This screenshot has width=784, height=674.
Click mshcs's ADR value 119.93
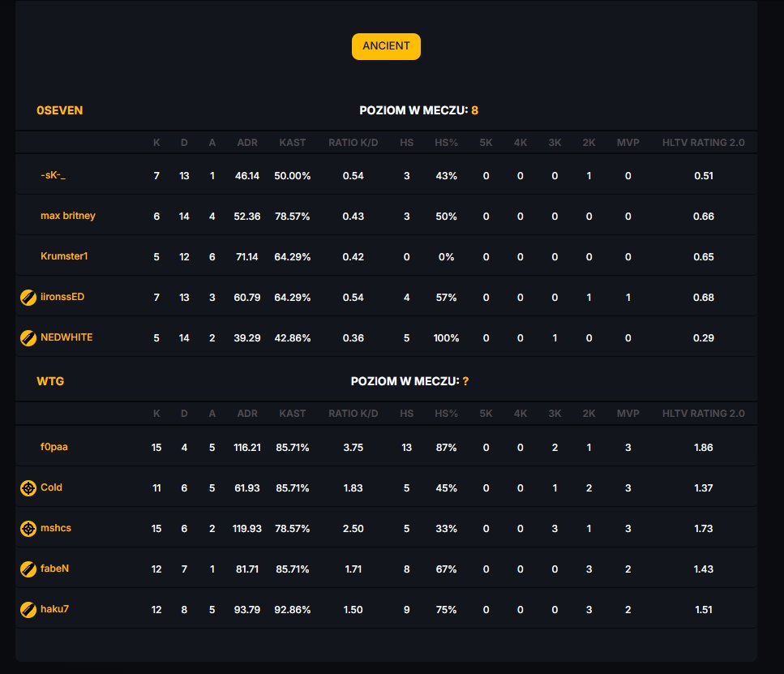(x=247, y=529)
